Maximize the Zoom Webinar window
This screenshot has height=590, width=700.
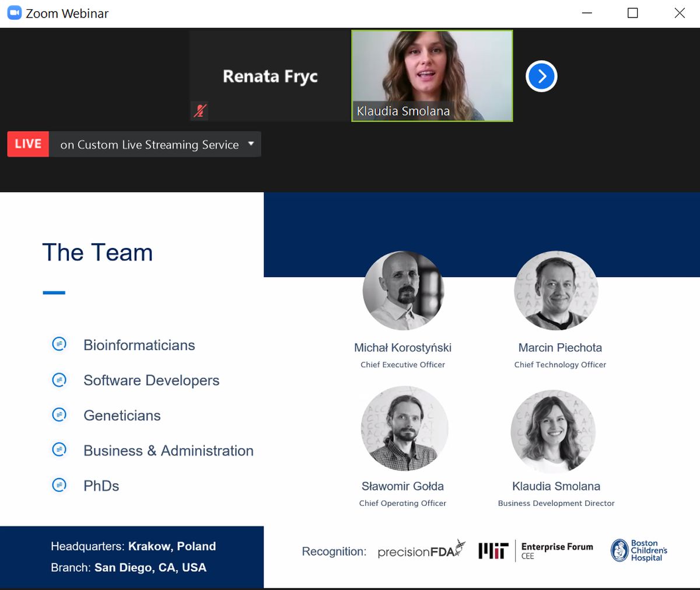pyautogui.click(x=632, y=13)
